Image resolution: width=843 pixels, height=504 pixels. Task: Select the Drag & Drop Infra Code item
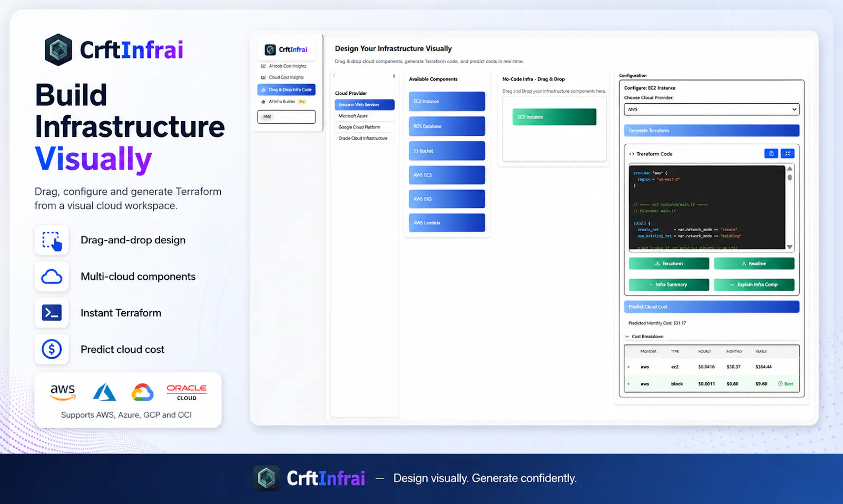pos(286,90)
